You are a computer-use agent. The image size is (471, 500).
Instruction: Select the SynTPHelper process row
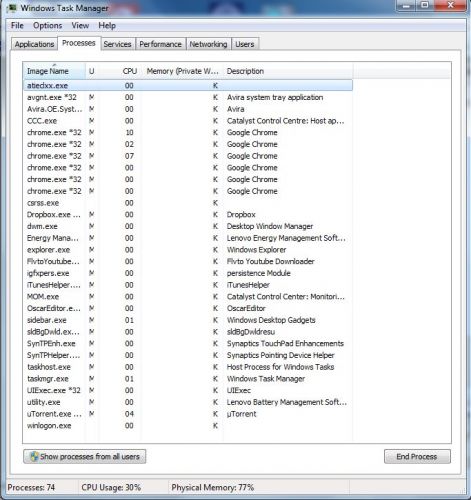click(x=188, y=355)
